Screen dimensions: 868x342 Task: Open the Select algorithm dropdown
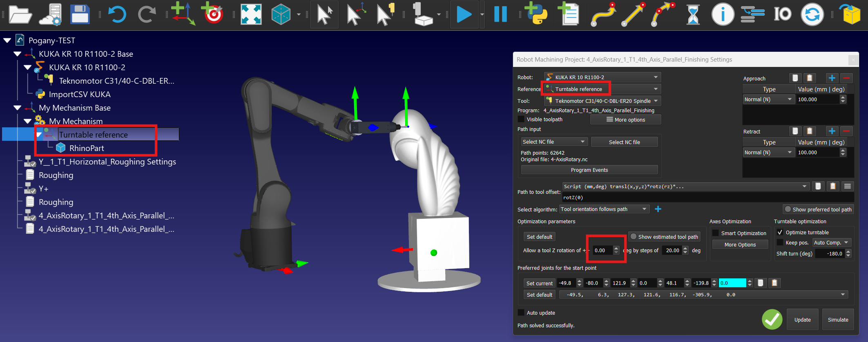604,209
